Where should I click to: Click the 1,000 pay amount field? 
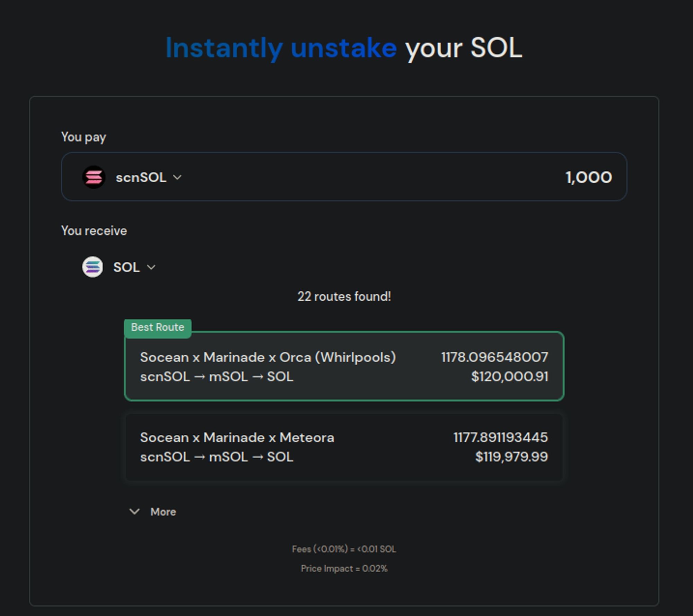point(588,177)
